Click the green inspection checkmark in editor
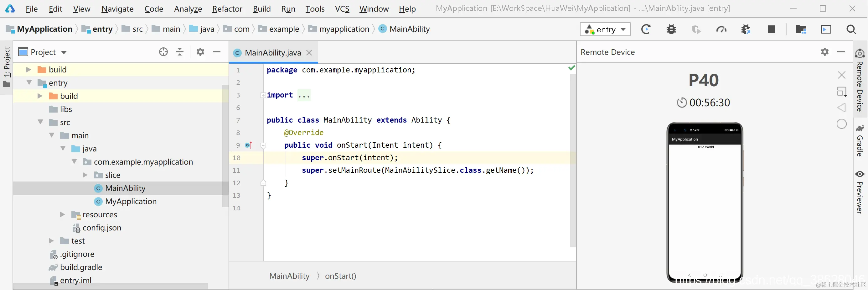Screen dimensions: 868x290 [571, 68]
